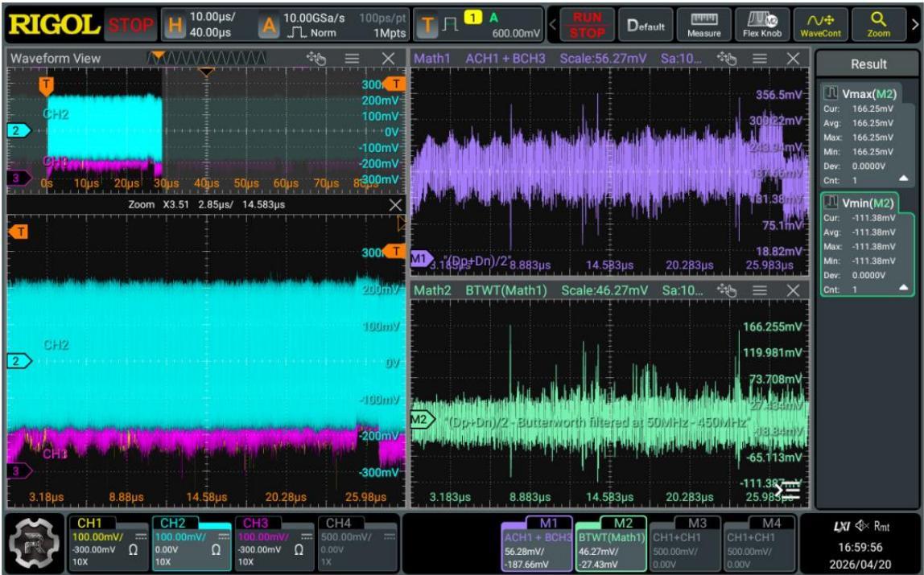Click the move icon in Math1 window header
The image size is (924, 575).
pos(726,58)
